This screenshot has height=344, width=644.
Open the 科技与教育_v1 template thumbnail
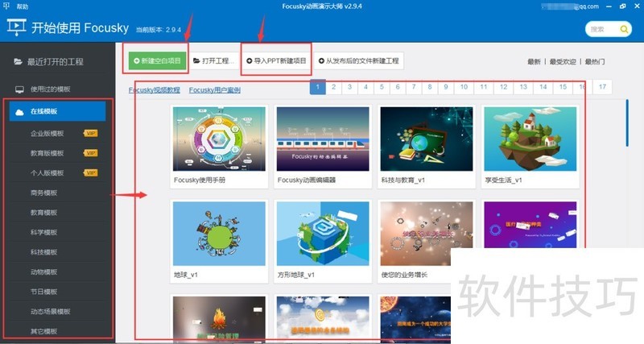click(x=427, y=139)
